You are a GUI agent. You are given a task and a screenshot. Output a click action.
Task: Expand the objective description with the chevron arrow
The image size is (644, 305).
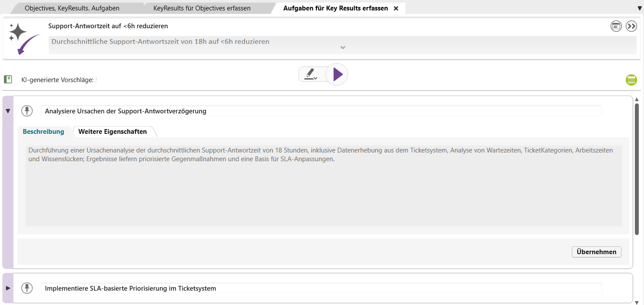(343, 47)
